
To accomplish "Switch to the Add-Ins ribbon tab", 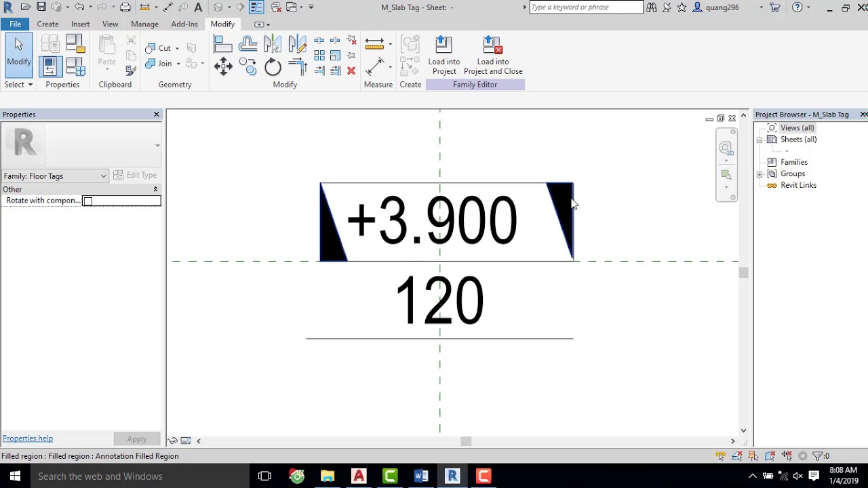I will [184, 24].
